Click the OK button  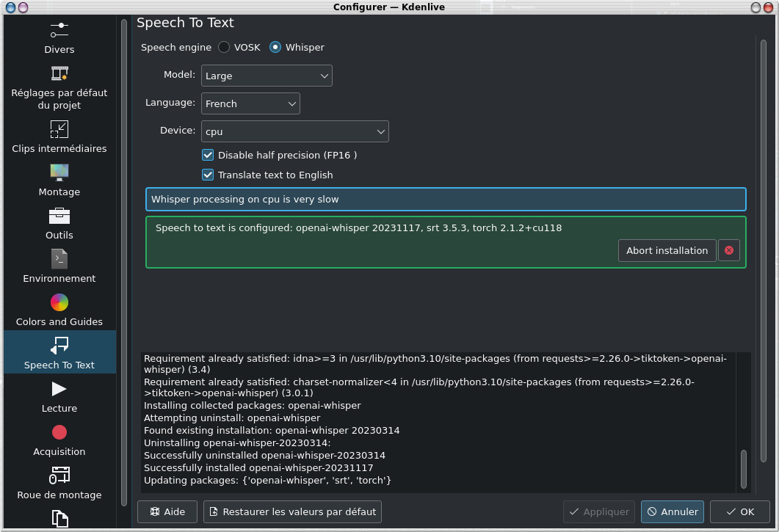click(740, 511)
